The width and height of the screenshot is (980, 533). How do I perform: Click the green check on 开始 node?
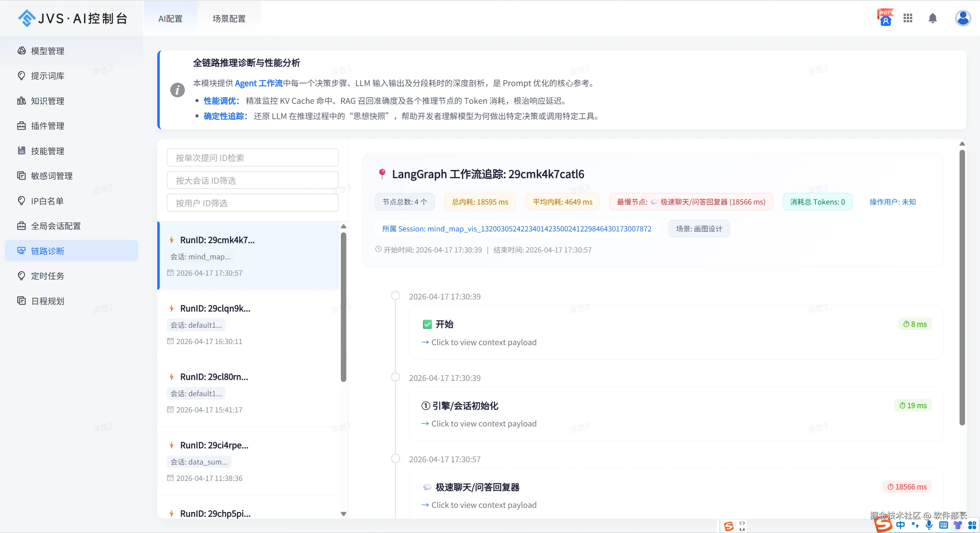[x=427, y=324]
